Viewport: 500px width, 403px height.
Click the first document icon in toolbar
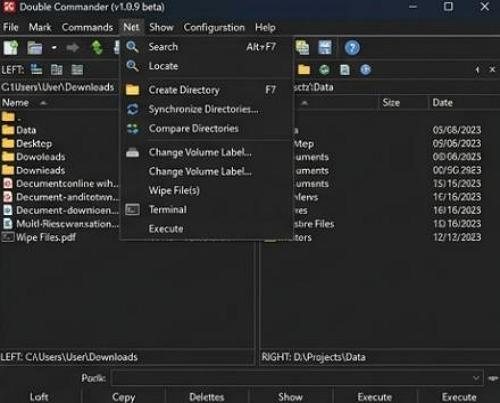(x=11, y=48)
